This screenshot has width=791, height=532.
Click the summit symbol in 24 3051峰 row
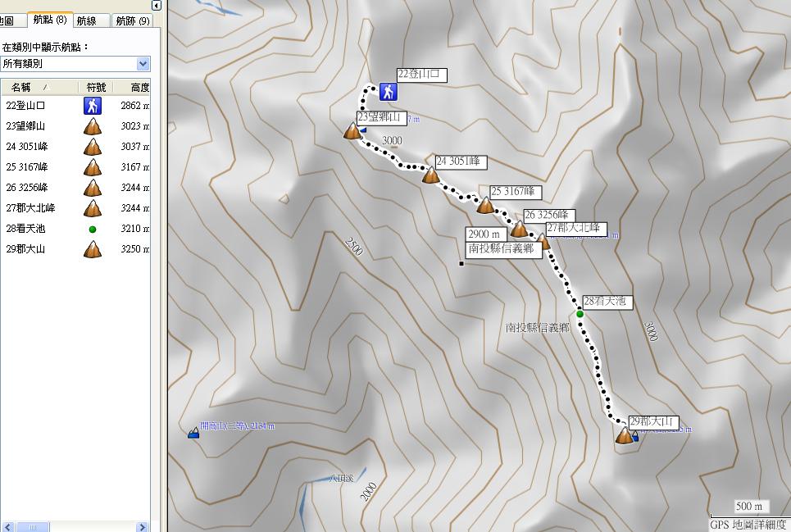(x=93, y=147)
